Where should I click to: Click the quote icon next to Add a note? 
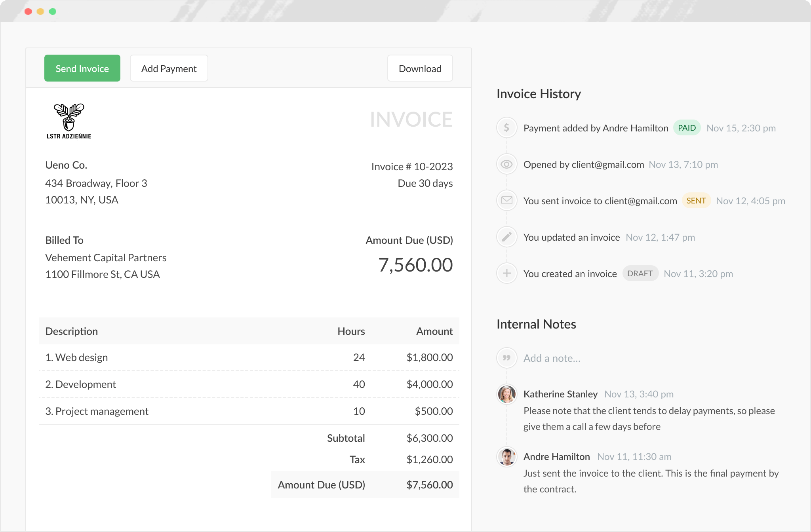click(x=506, y=357)
